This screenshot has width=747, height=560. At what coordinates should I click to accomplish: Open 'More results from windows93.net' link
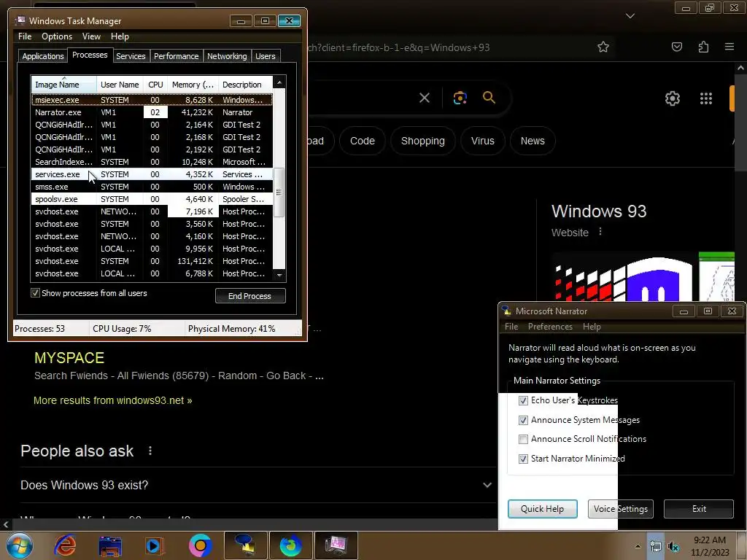(x=113, y=400)
